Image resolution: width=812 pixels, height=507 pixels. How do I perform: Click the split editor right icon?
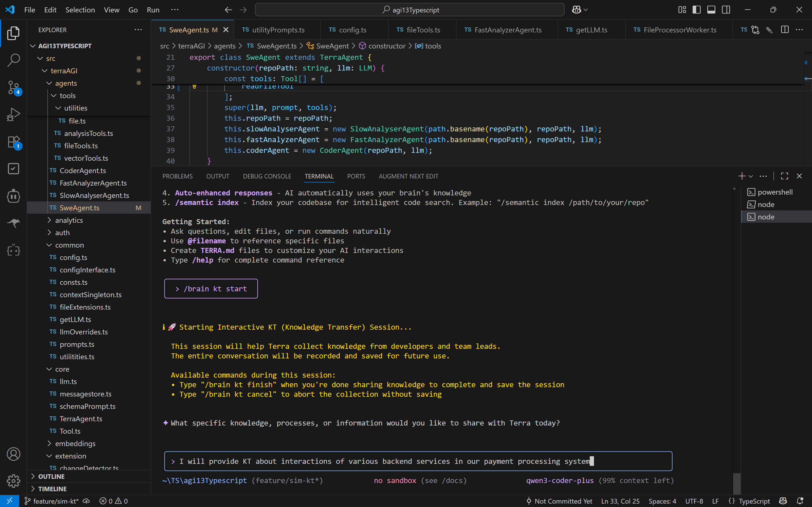784,30
